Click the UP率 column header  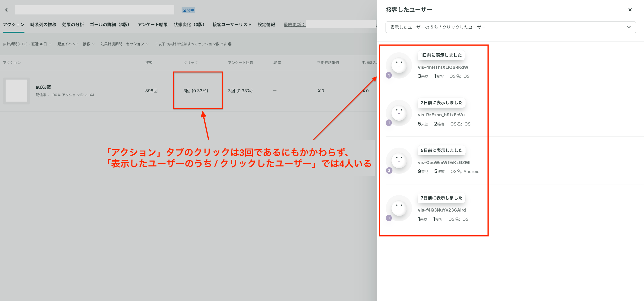tap(277, 63)
